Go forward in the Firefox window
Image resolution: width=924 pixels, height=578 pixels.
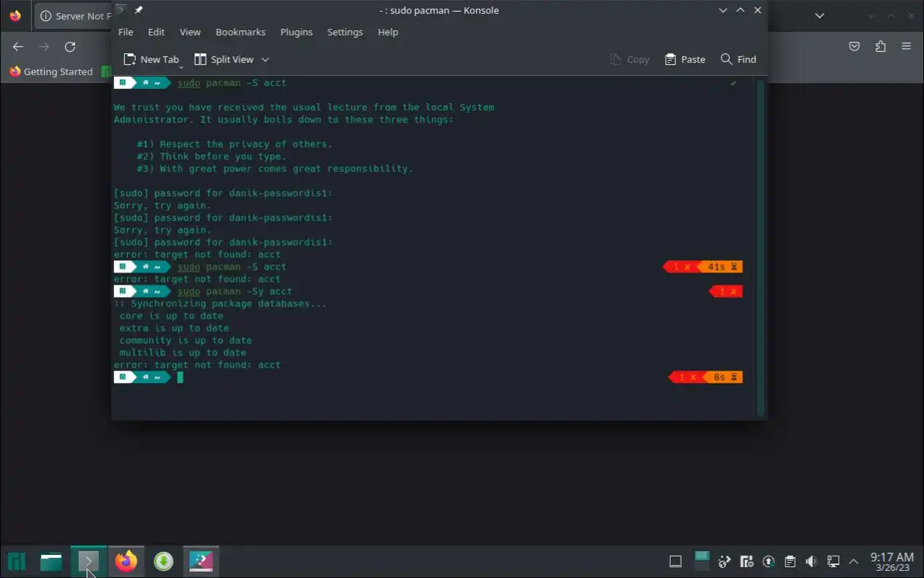point(44,46)
